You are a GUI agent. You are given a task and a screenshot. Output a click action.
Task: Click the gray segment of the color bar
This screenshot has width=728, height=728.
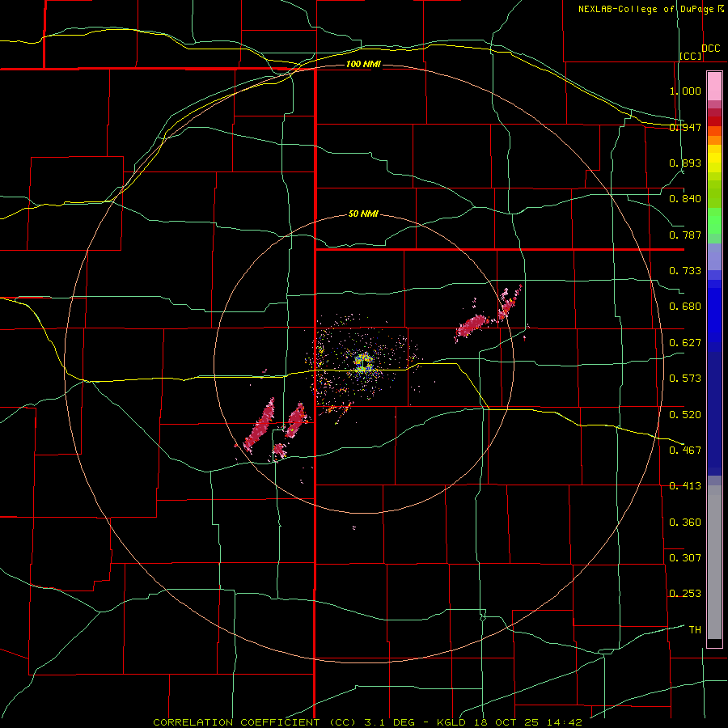point(714,562)
